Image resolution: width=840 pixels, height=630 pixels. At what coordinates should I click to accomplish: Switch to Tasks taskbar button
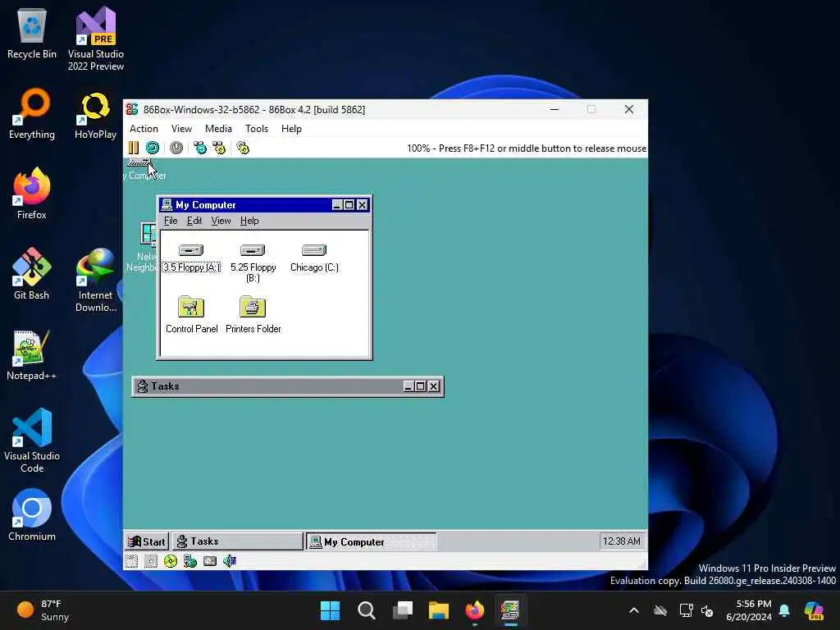click(238, 541)
